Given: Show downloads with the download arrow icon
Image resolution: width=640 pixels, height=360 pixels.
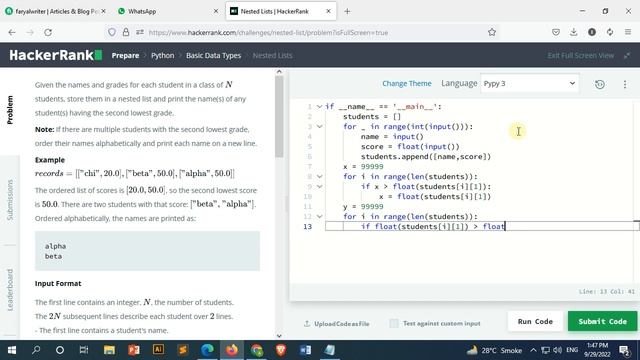Looking at the screenshot, I should coord(573,32).
